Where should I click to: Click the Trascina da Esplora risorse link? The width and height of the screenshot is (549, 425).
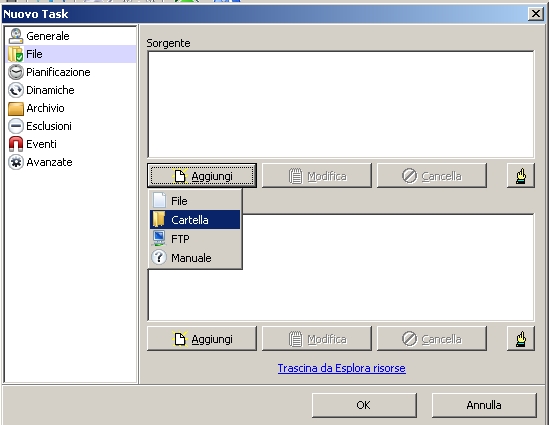342,368
